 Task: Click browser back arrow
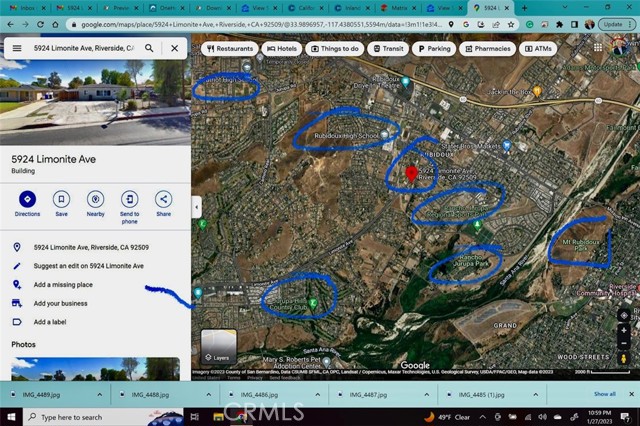[10, 24]
